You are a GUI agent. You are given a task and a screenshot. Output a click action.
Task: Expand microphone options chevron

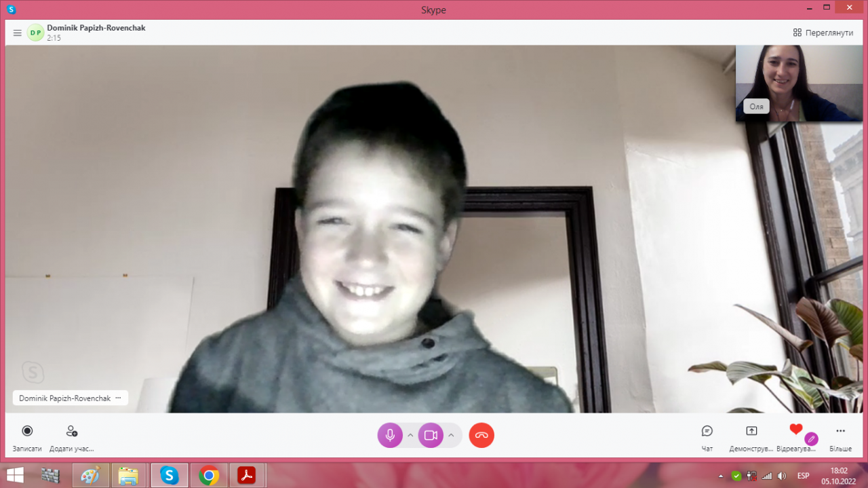[410, 435]
